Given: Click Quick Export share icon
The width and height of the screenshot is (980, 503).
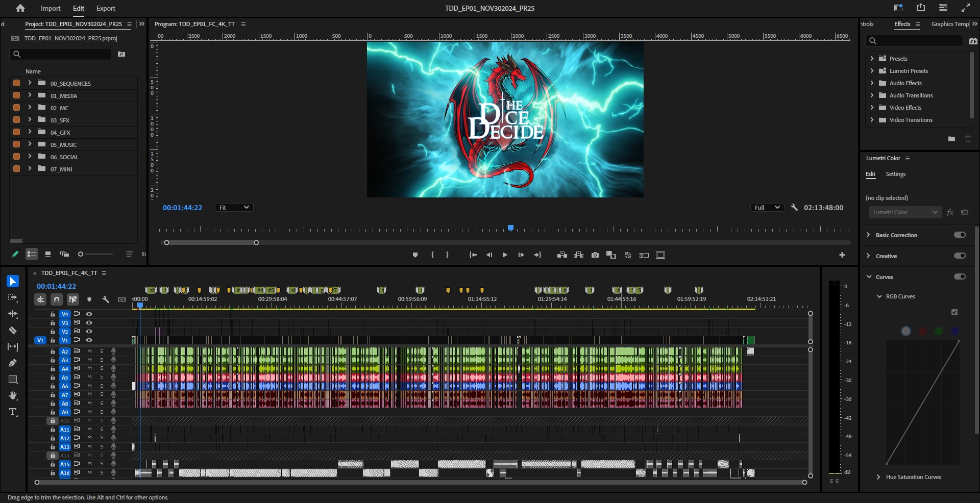Looking at the screenshot, I should [x=921, y=8].
